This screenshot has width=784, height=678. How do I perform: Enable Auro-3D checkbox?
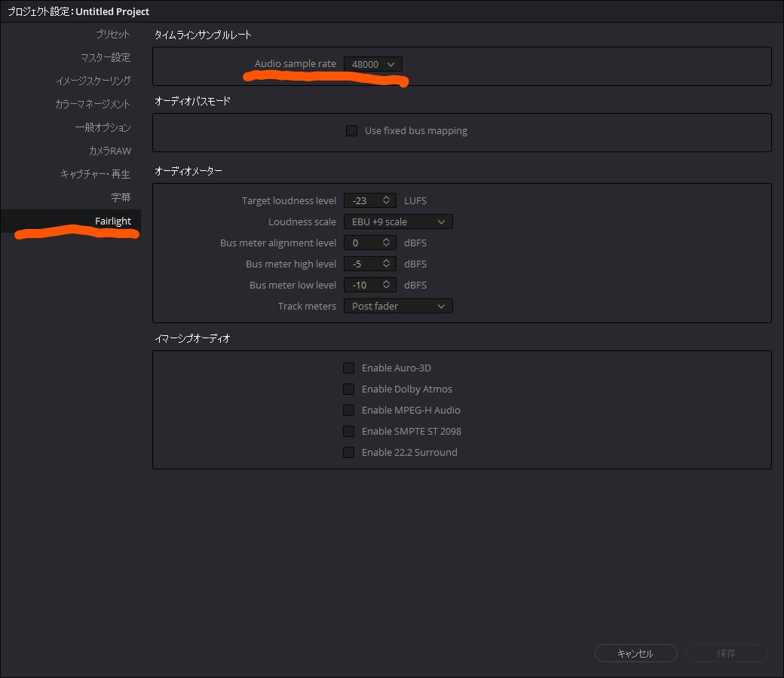348,368
